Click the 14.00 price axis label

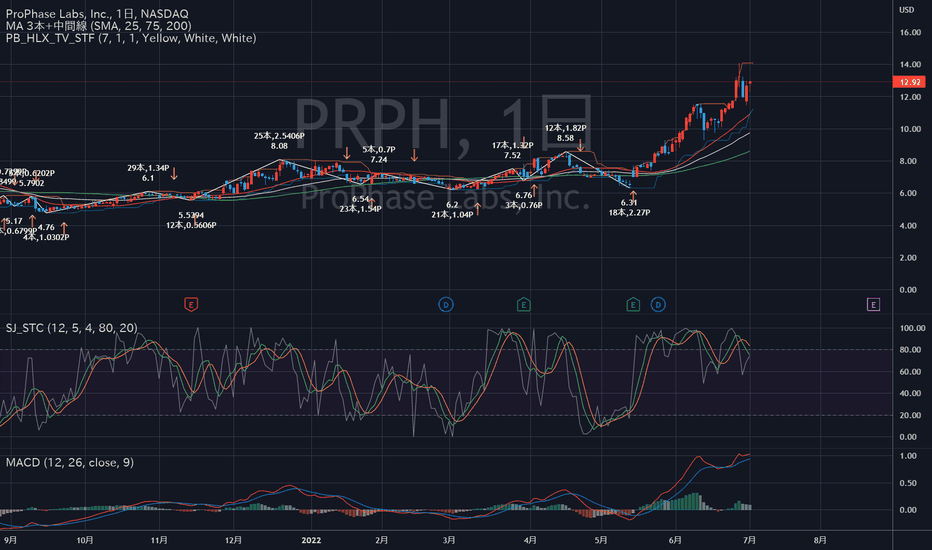[x=910, y=64]
